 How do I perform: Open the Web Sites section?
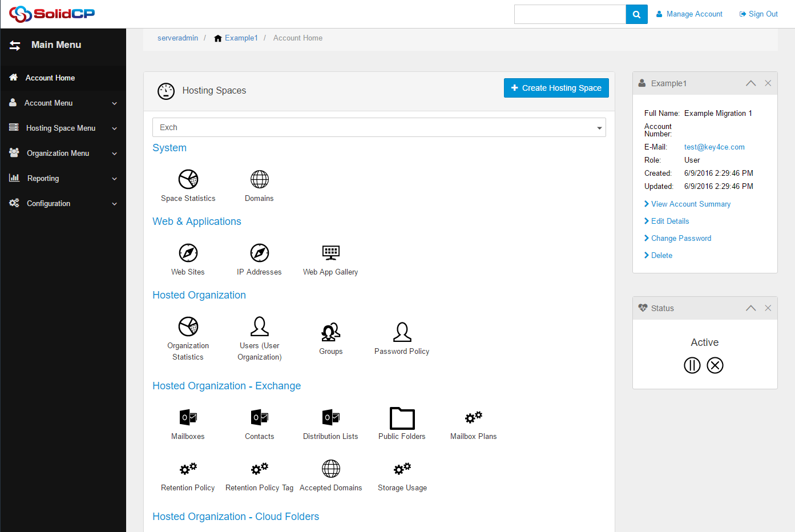[x=188, y=258]
